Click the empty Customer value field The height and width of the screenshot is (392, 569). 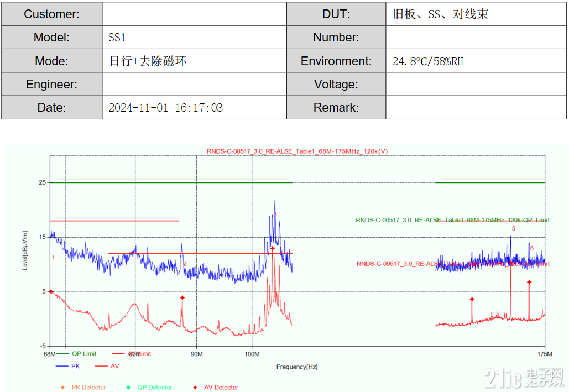click(194, 14)
